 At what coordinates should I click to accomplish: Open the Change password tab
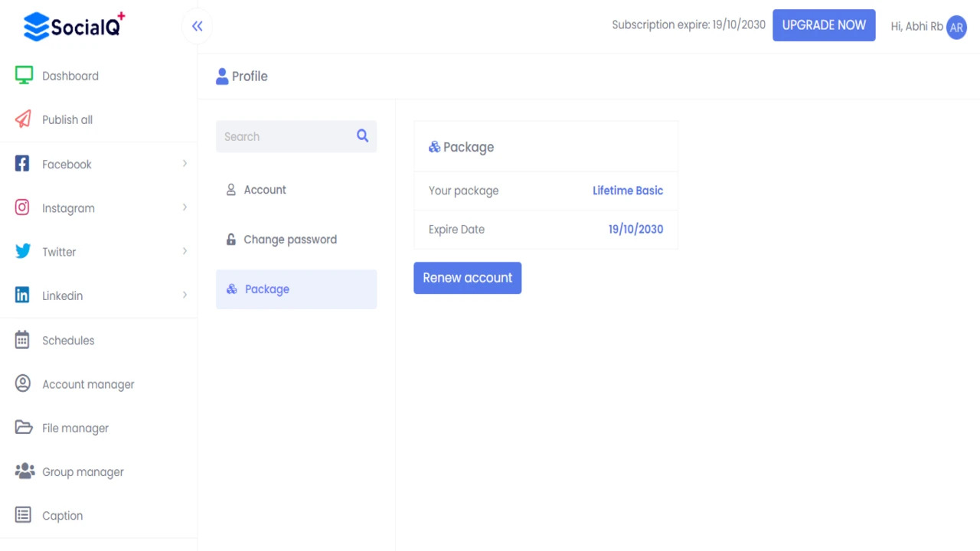pos(289,240)
